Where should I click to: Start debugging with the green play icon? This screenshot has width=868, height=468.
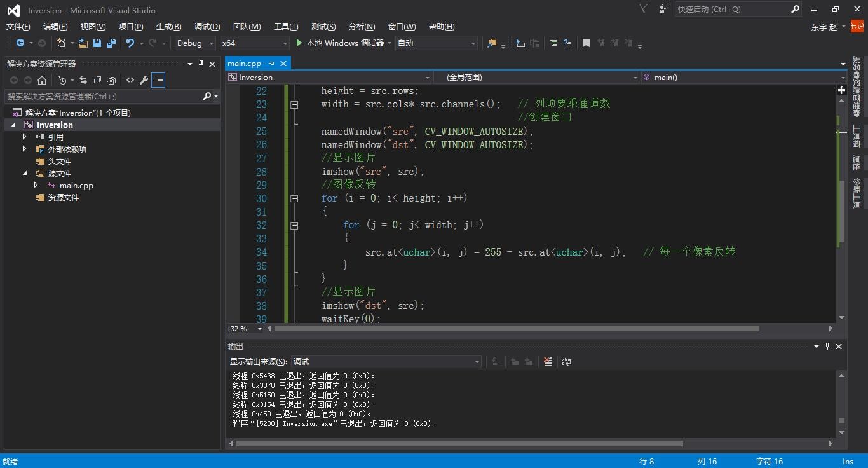click(x=299, y=43)
